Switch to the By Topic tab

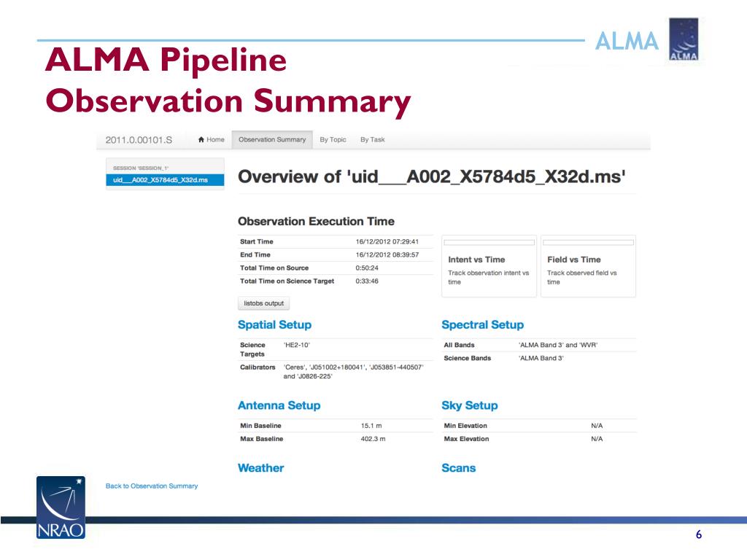(x=333, y=139)
